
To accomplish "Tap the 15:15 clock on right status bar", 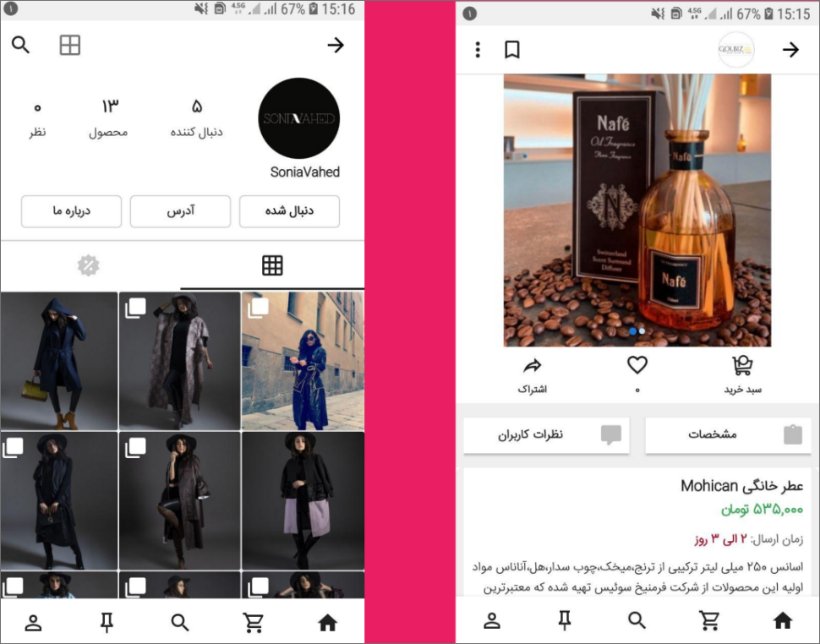I will (793, 14).
